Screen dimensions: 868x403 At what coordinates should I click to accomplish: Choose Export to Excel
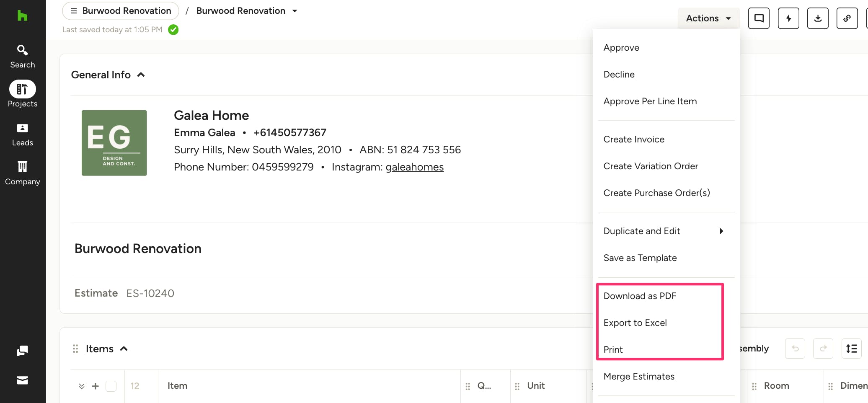click(635, 323)
